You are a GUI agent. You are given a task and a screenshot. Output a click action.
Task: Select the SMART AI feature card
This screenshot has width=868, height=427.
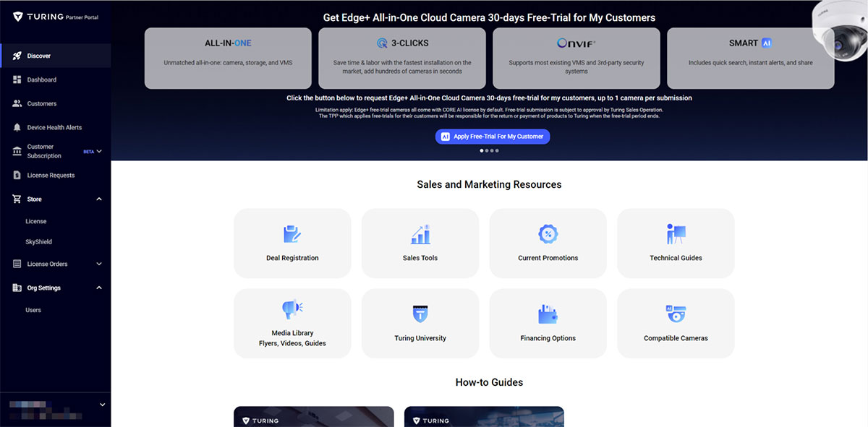[750, 59]
